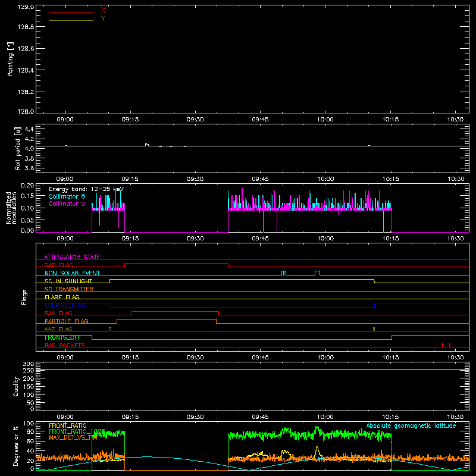This screenshot has height=476, width=476.
Task: Click the 'SC_TRANSMITTER' flag label
Action: (68, 289)
